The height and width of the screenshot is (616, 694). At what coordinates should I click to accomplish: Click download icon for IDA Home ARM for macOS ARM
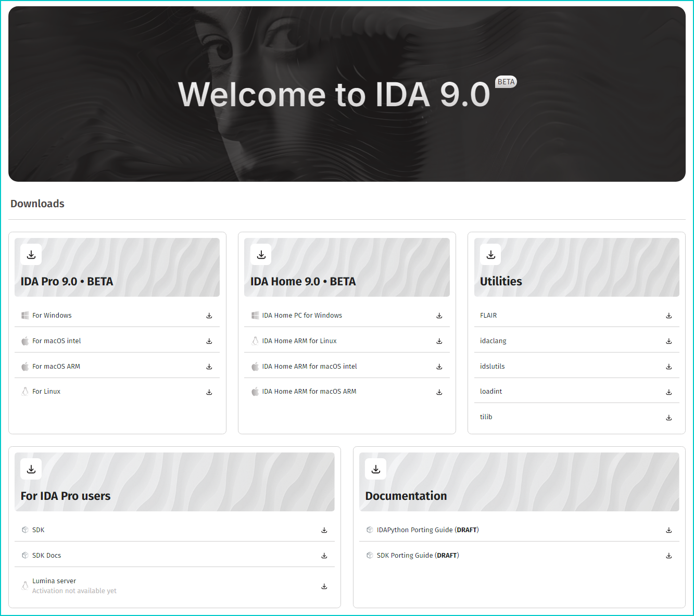(439, 392)
